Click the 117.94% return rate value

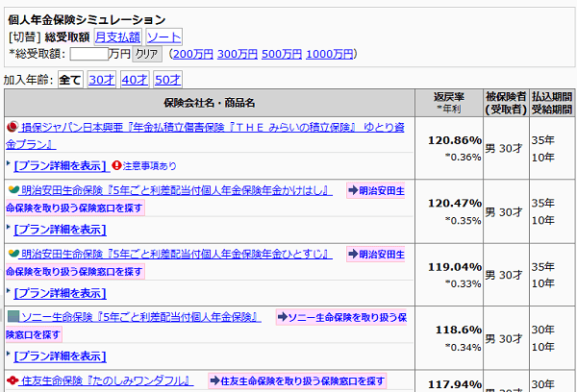[x=455, y=384]
